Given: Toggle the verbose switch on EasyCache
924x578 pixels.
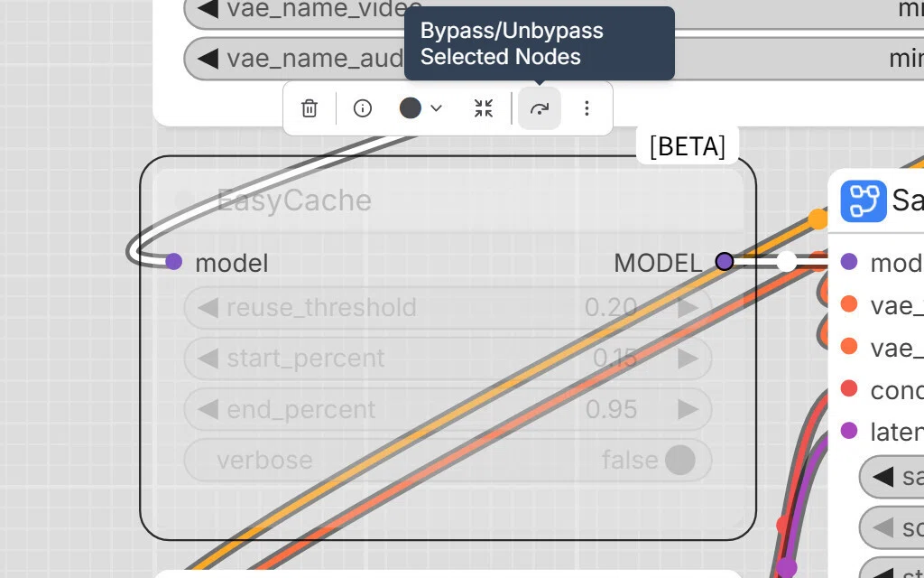Looking at the screenshot, I should coord(680,460).
